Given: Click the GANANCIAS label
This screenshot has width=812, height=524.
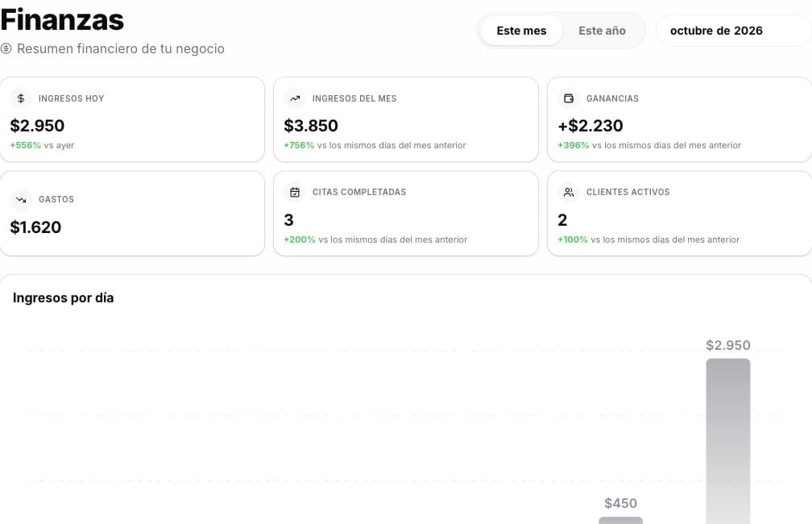Looking at the screenshot, I should [612, 98].
